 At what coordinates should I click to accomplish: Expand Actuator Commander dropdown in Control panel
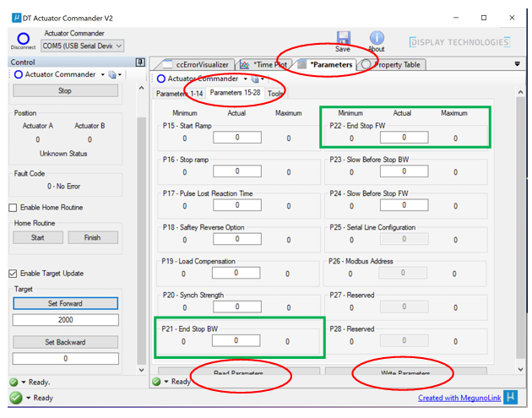[x=104, y=74]
